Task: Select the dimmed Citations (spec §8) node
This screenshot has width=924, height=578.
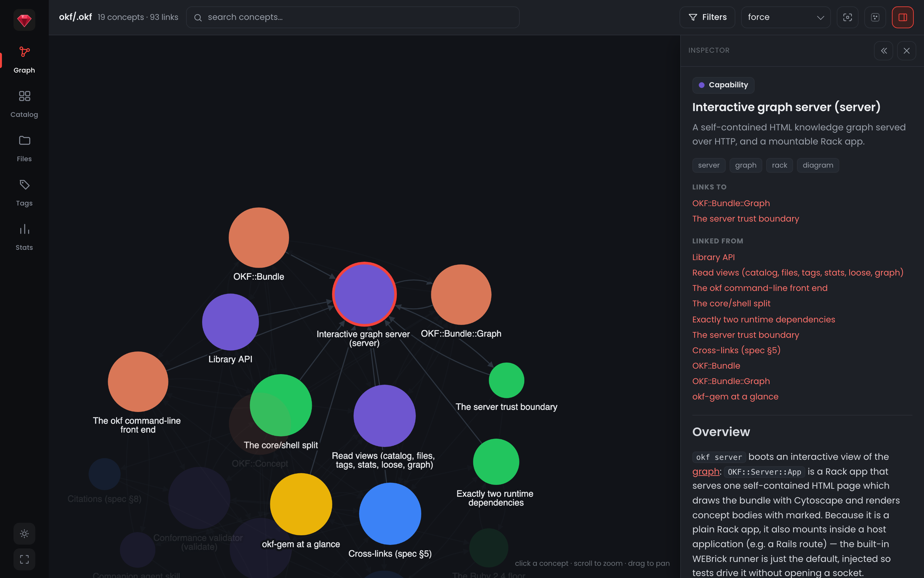Action: [x=104, y=474]
